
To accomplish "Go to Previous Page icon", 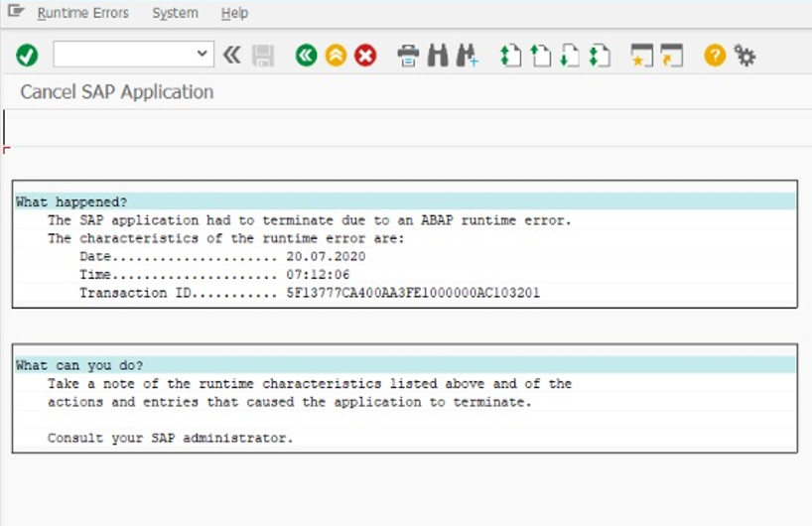I will pyautogui.click(x=541, y=56).
